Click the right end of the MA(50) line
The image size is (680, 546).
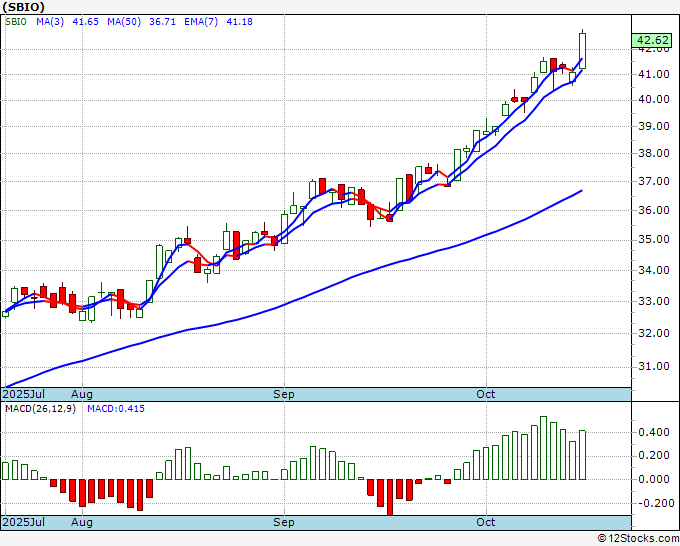point(580,191)
